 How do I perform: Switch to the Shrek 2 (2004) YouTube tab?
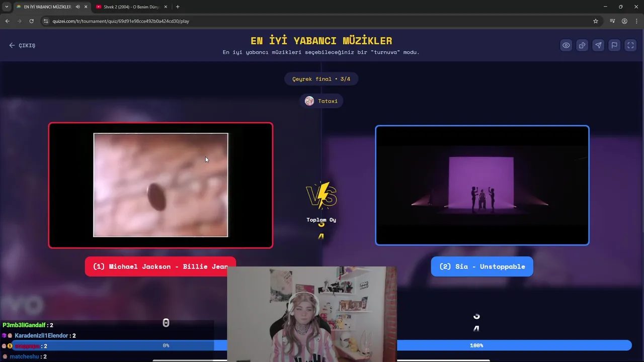[131, 7]
